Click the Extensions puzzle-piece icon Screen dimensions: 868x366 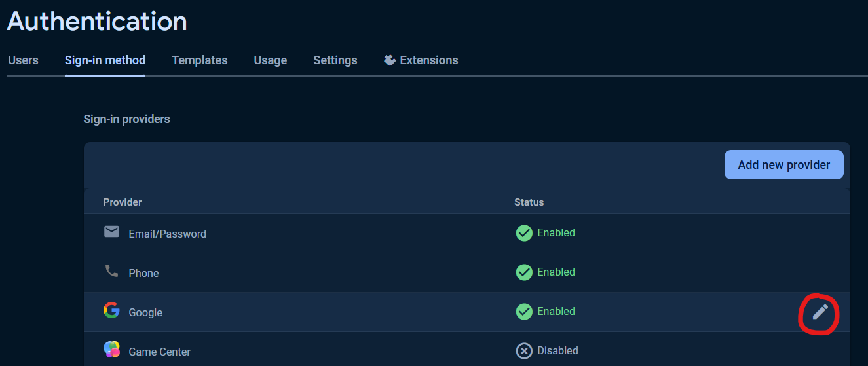tap(390, 60)
